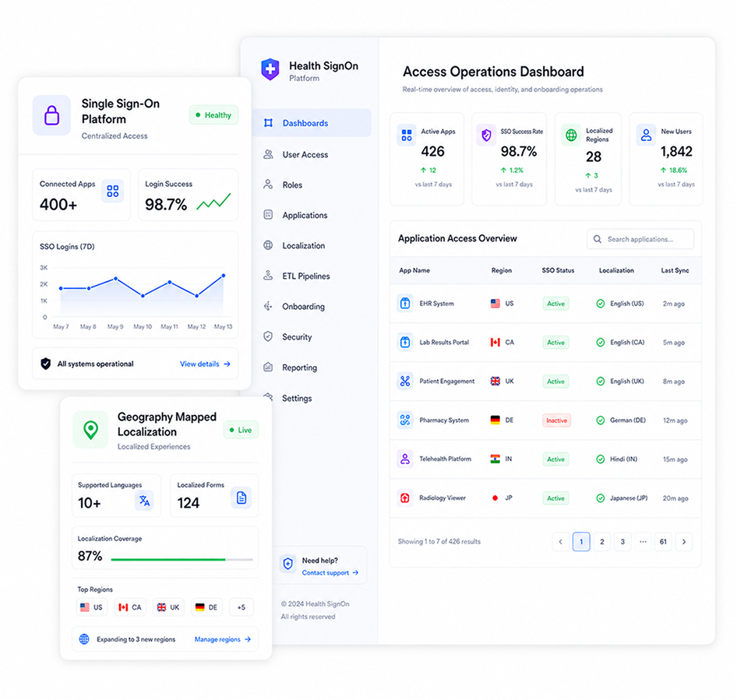This screenshot has height=700, width=737.
Task: Click the Live status badge
Action: tap(241, 430)
